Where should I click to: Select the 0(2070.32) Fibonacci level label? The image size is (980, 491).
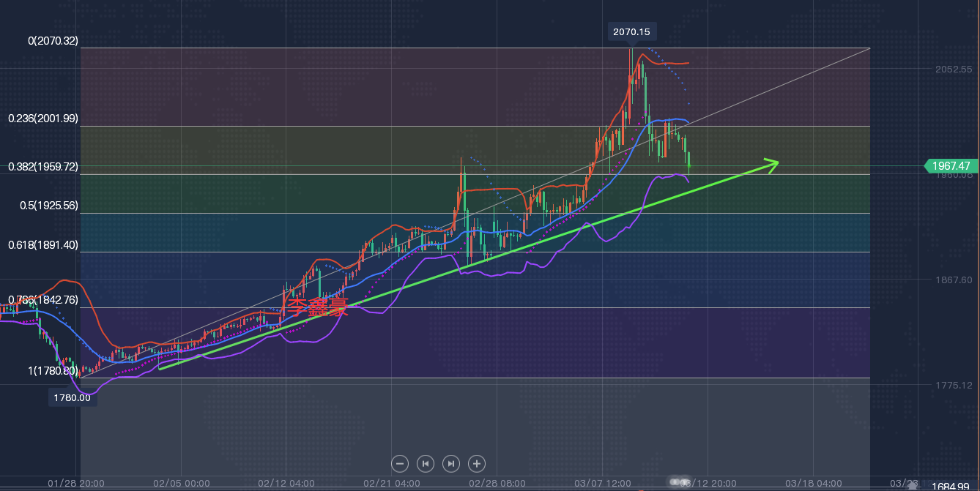tap(53, 41)
